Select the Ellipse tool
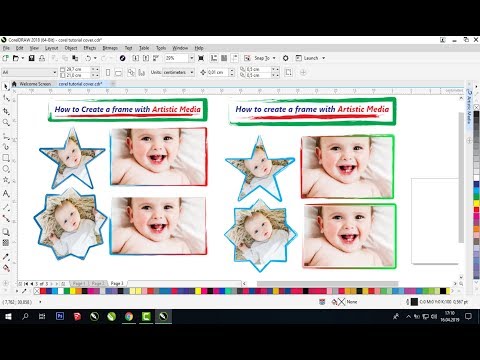Screen dimensions: 480x360 [x=6, y=169]
